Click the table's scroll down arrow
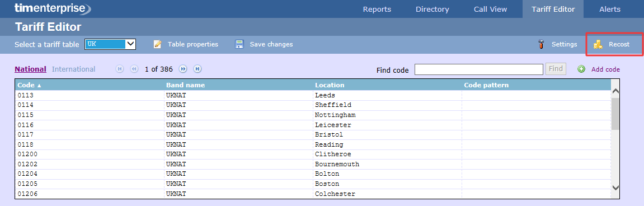This screenshot has height=206, width=644. pos(615,188)
